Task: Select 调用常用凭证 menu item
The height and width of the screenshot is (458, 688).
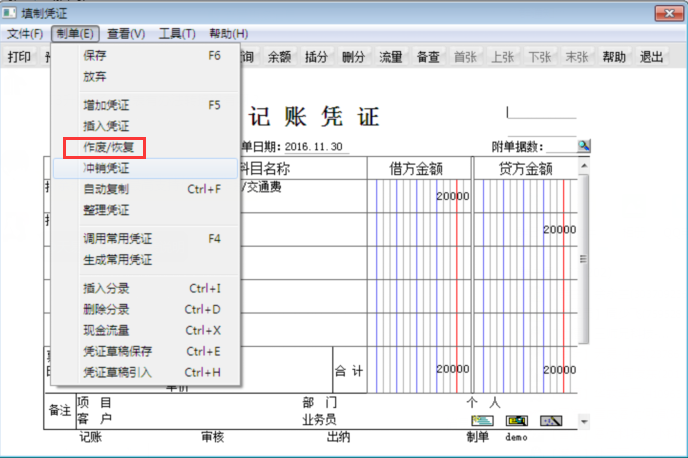Action: pyautogui.click(x=117, y=239)
